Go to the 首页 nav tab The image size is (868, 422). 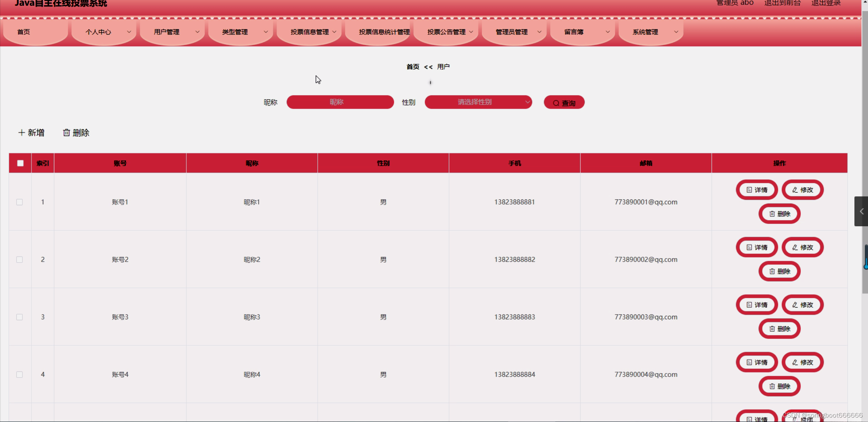pyautogui.click(x=24, y=32)
